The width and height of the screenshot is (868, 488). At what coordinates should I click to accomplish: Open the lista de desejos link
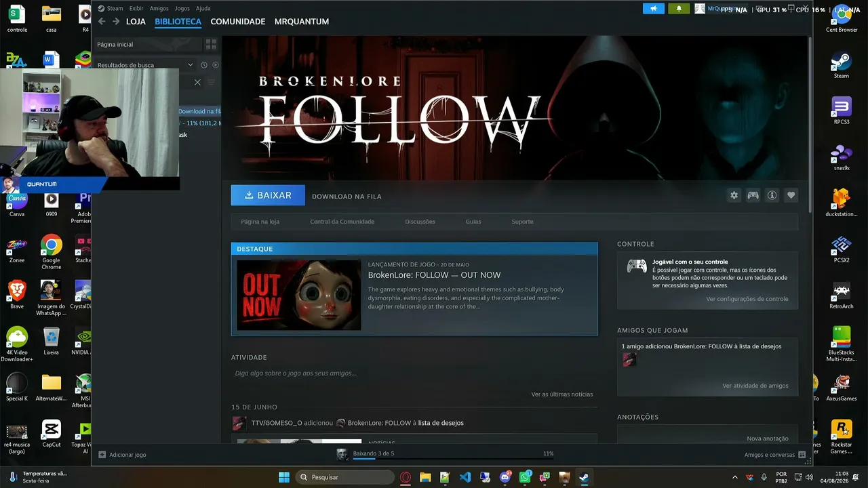pyautogui.click(x=441, y=423)
